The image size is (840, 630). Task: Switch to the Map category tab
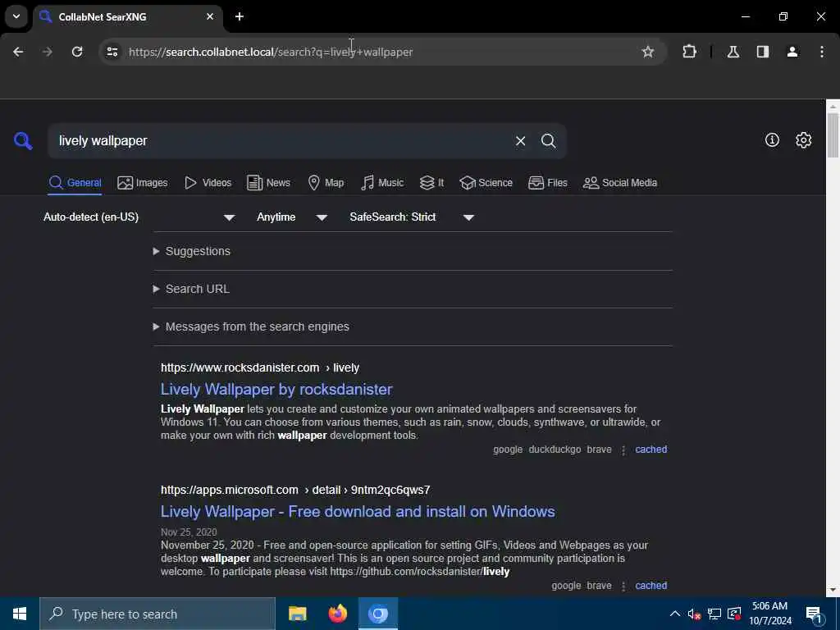coord(326,183)
